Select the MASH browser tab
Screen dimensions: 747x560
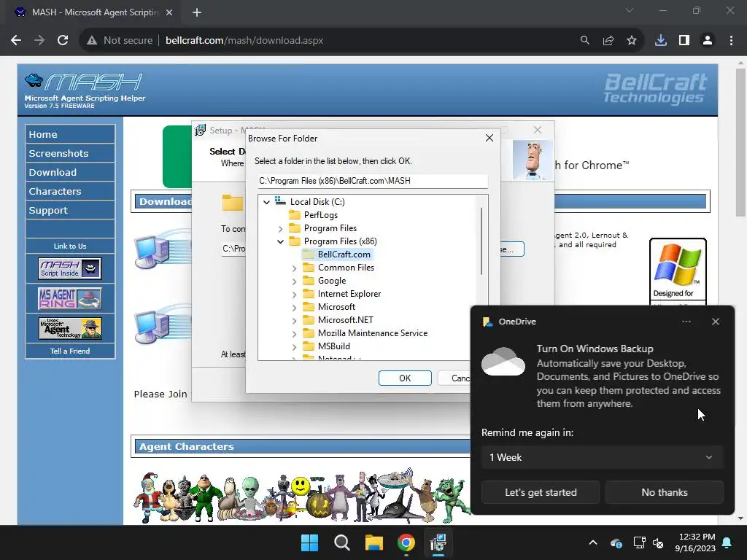pyautogui.click(x=94, y=12)
